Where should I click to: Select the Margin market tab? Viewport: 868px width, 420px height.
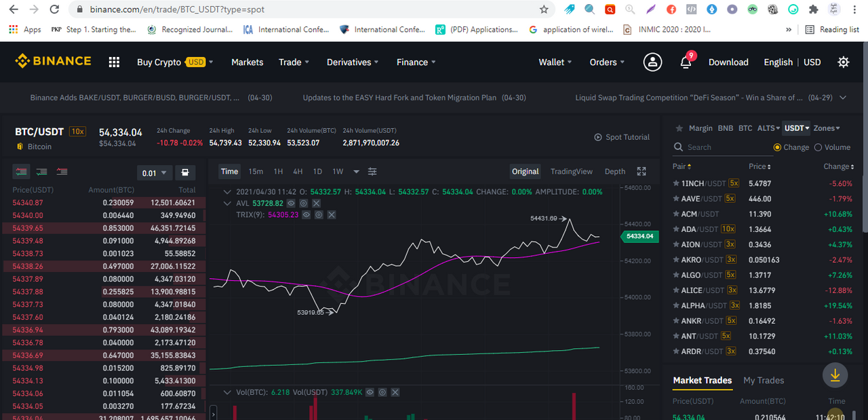(701, 128)
